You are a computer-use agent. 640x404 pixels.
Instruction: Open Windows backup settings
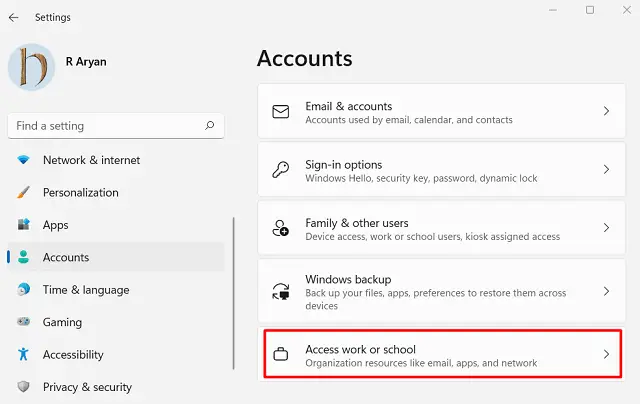click(x=440, y=291)
